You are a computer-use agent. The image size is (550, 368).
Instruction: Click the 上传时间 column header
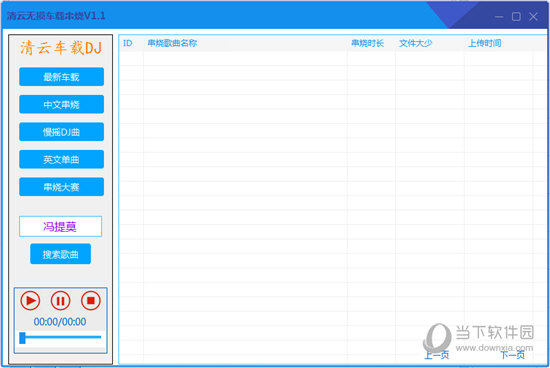coord(484,43)
